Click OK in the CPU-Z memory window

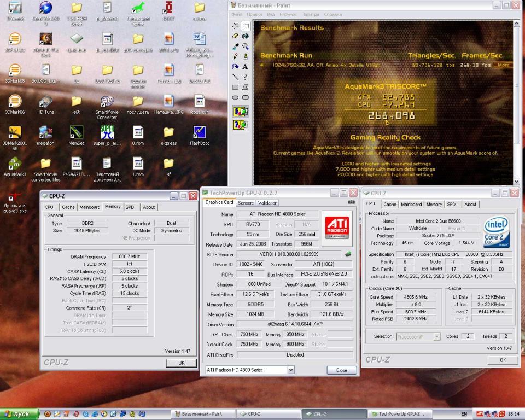coord(181,363)
